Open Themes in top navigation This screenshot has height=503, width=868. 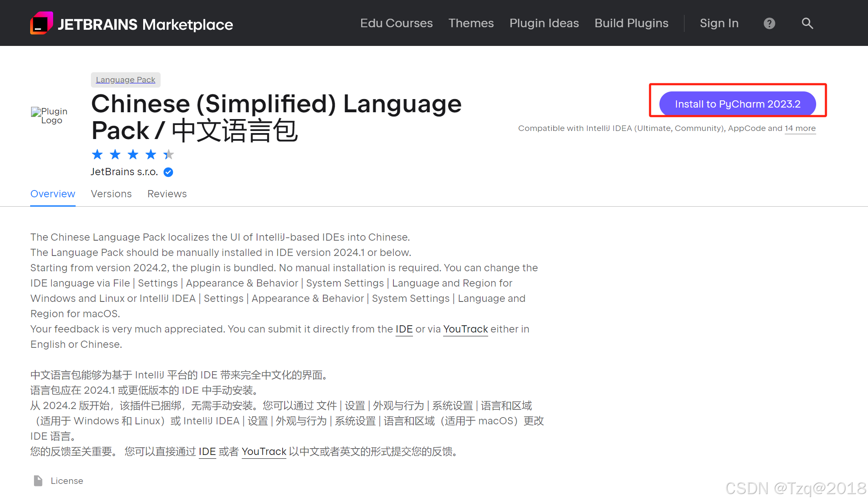click(x=471, y=23)
